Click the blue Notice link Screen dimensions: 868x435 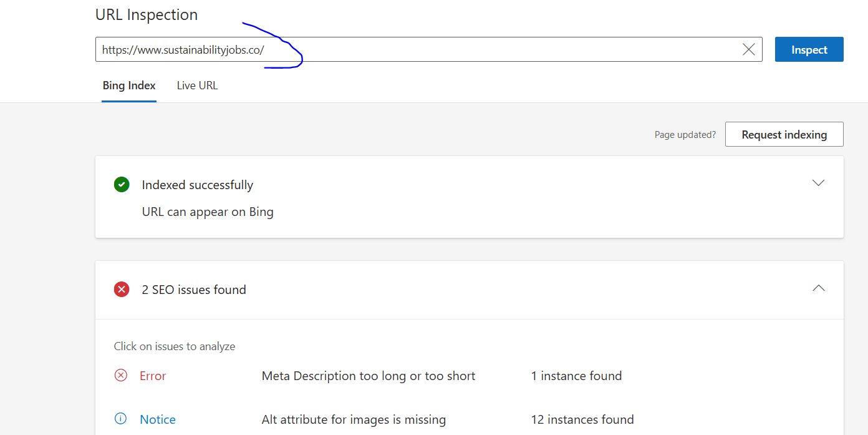(x=157, y=419)
